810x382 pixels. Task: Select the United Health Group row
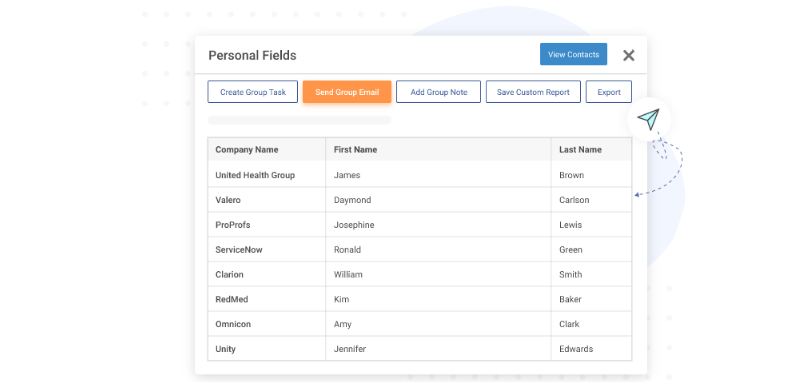(x=419, y=175)
